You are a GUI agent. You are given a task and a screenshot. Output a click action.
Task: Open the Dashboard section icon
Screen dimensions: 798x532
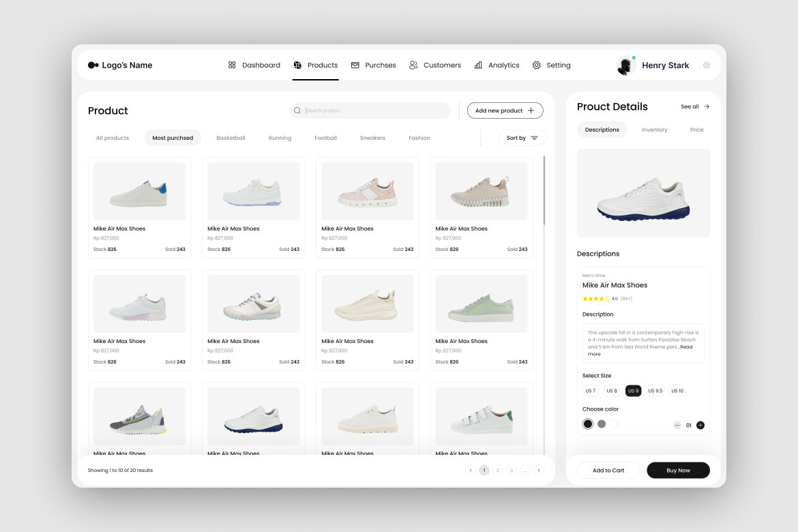(233, 65)
